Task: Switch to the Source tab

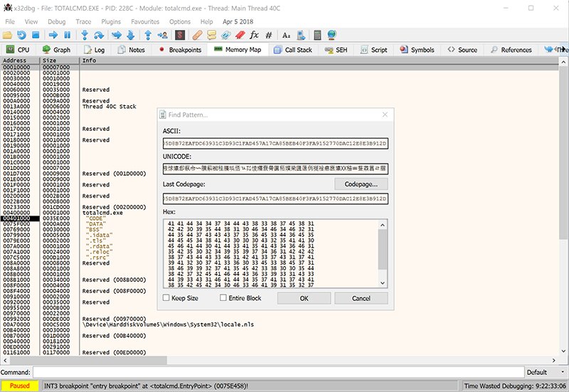Action: 462,50
